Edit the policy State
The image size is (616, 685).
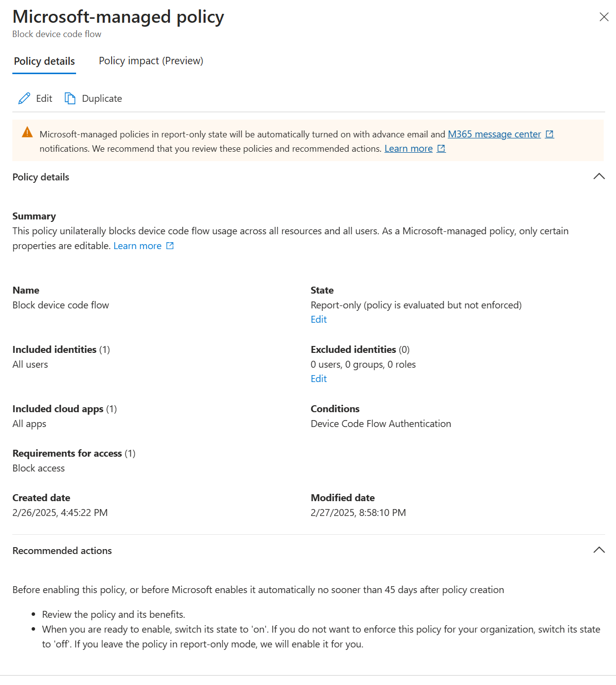coord(319,319)
